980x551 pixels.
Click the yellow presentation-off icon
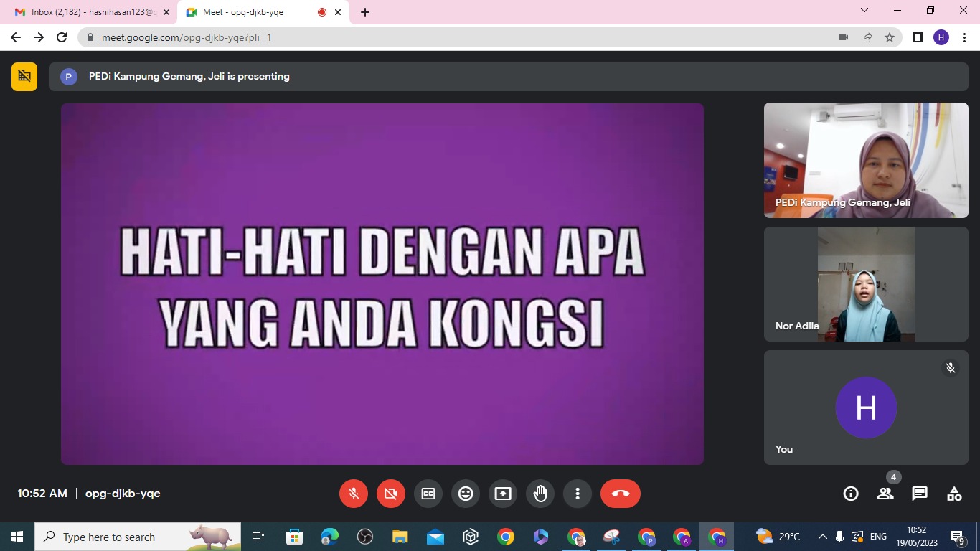coord(24,76)
